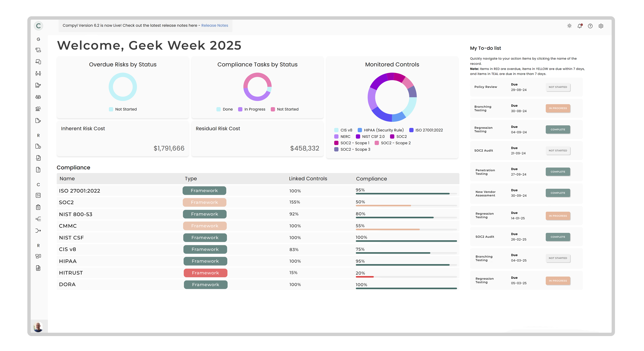Open the laptop and phone devices icon

pos(38,62)
